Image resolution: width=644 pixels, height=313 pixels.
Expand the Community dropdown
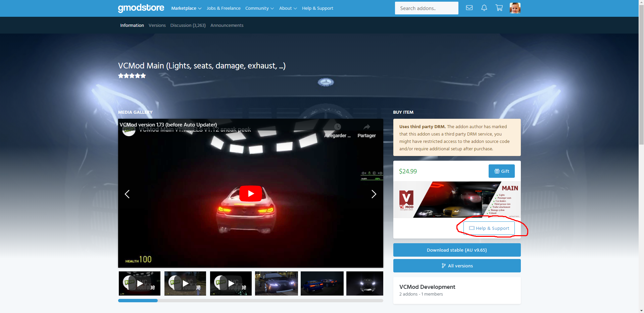(259, 8)
